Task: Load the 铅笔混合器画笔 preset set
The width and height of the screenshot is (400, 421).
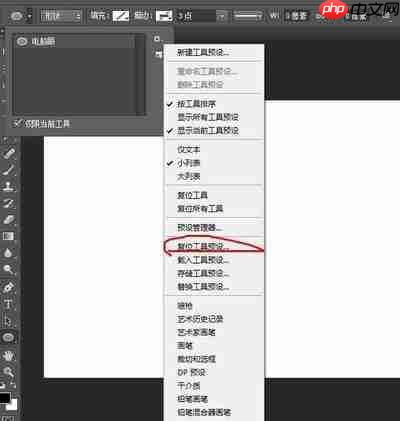Action: click(214, 412)
